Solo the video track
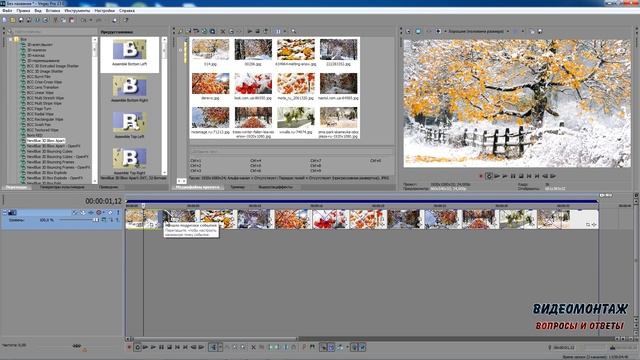This screenshot has width=640, height=360. 118,212
